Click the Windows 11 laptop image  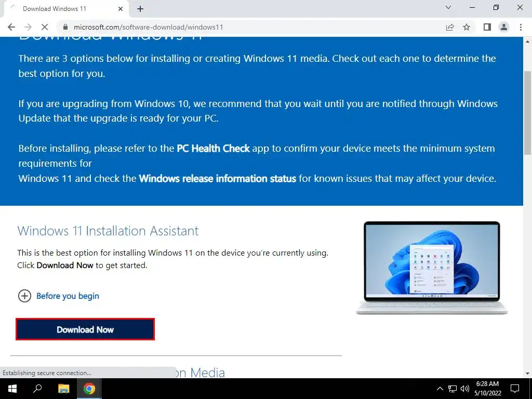[432, 268]
